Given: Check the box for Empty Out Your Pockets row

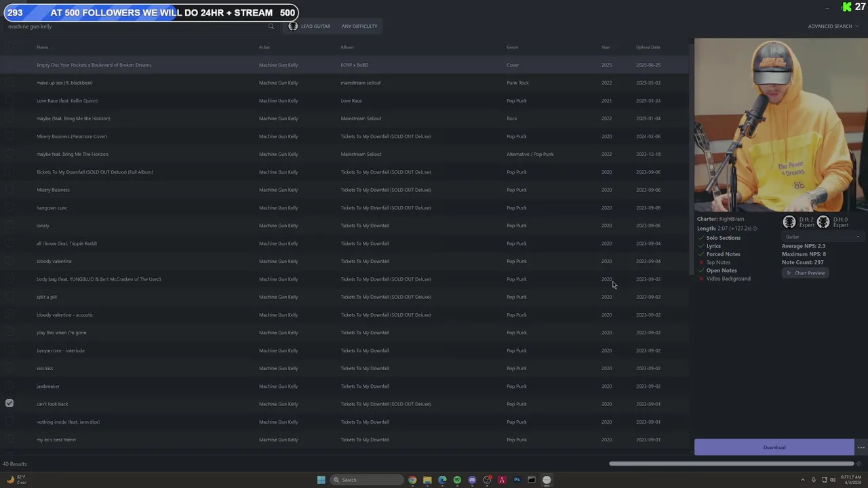Looking at the screenshot, I should pos(9,65).
